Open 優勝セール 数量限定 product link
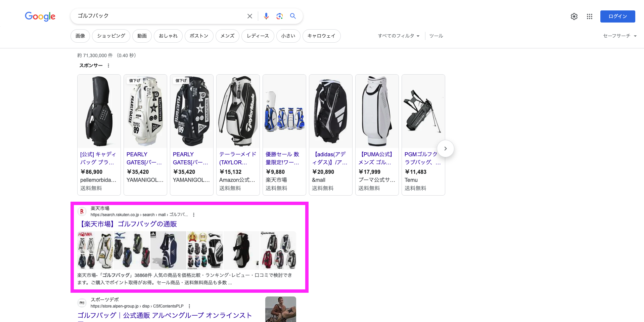This screenshot has width=644, height=322. tap(282, 158)
